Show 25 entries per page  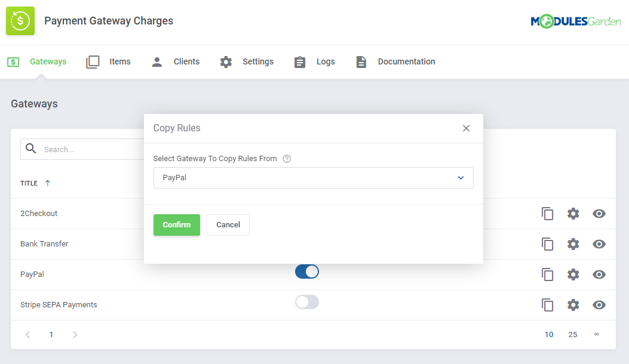[573, 335]
